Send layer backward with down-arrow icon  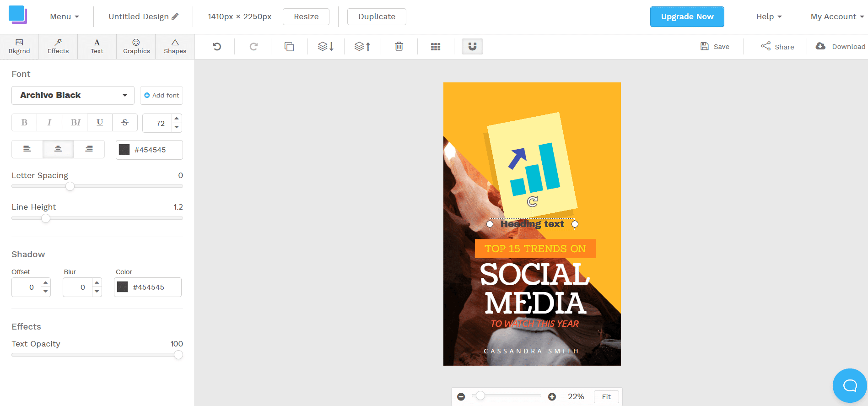[x=326, y=47]
